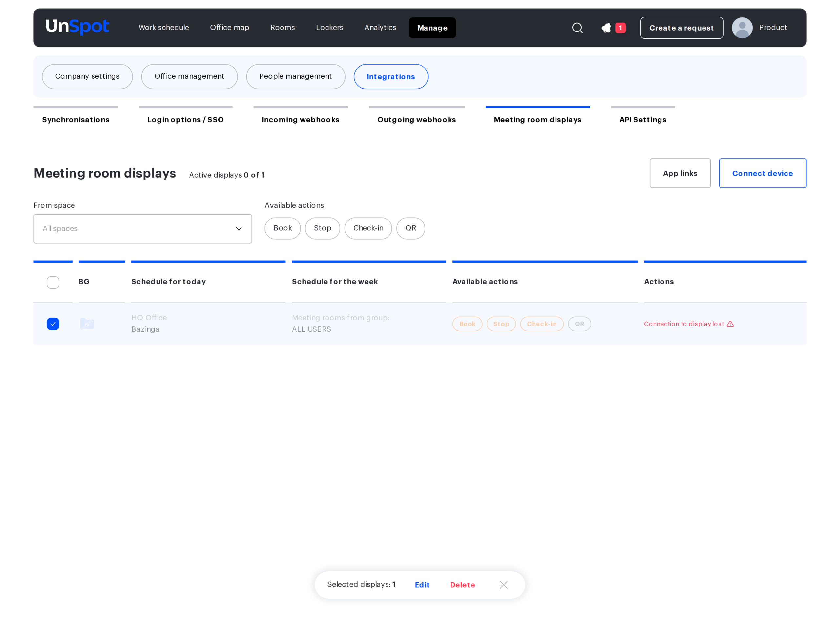Go to Work schedule
Viewport: 840px width, 630px height.
click(164, 28)
